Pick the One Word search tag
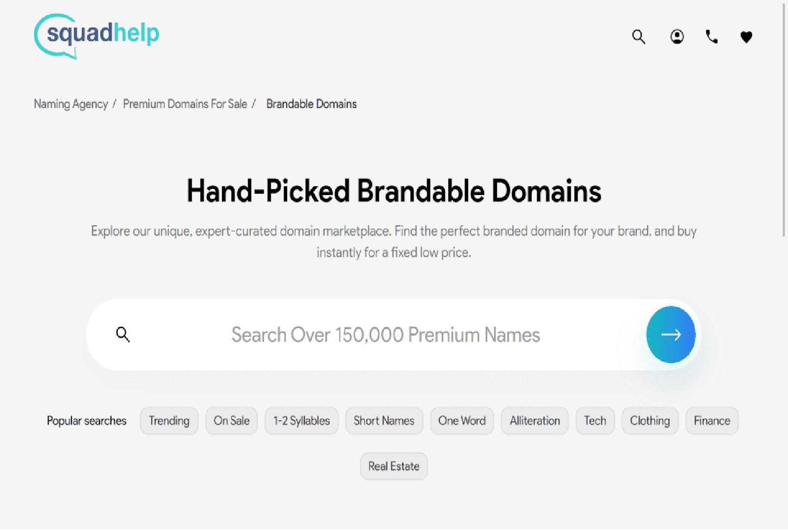The height and width of the screenshot is (532, 788). point(462,421)
